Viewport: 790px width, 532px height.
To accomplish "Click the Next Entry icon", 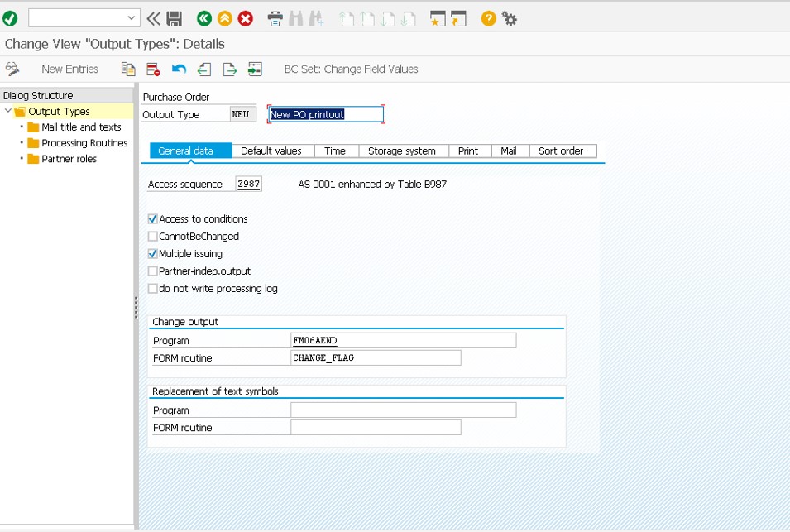I will (229, 69).
